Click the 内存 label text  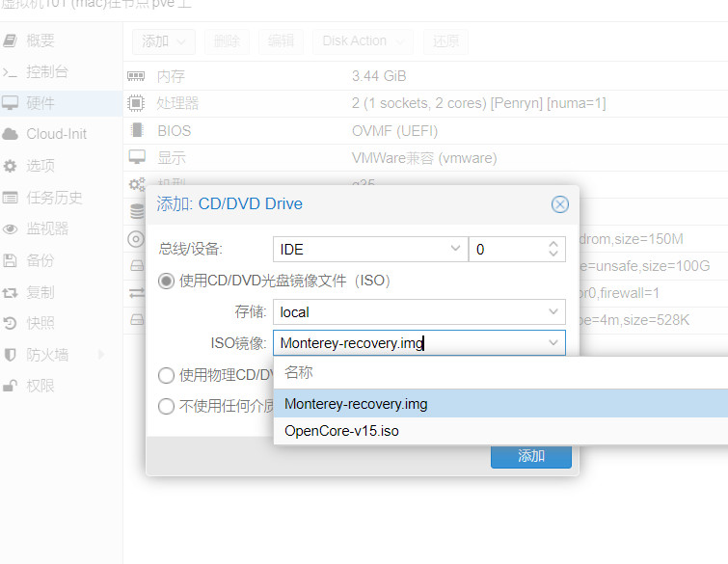point(171,76)
